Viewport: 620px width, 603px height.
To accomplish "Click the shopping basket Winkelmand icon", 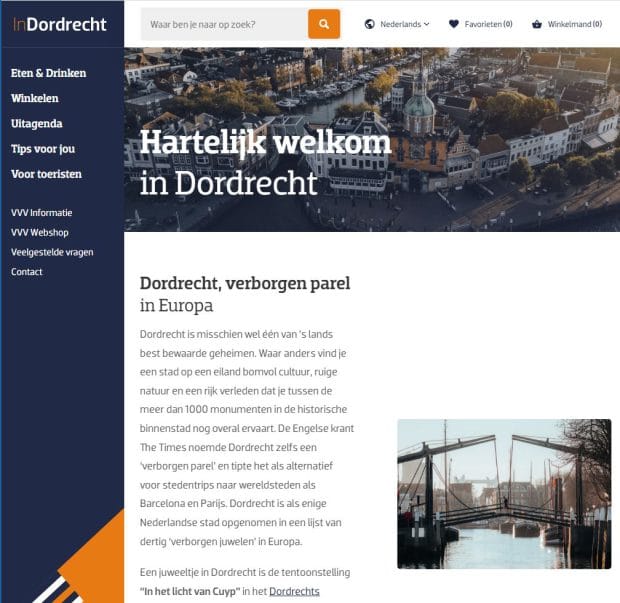I will 537,24.
